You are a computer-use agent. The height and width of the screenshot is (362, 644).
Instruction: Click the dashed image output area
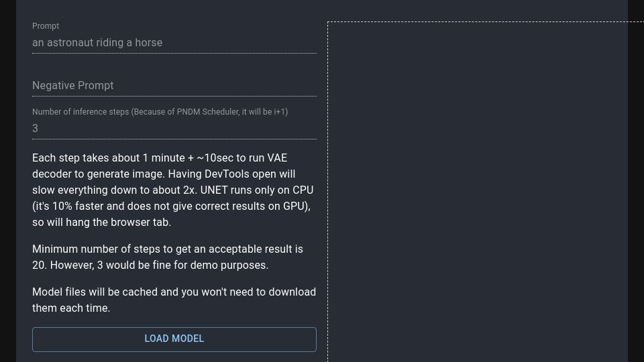[486, 192]
